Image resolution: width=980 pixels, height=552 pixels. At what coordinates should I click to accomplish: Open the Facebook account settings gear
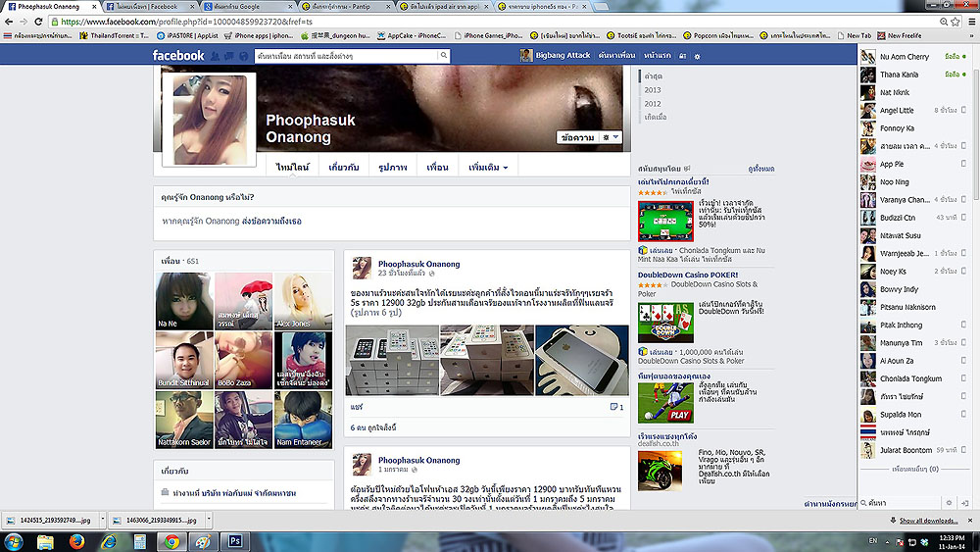[x=698, y=56]
